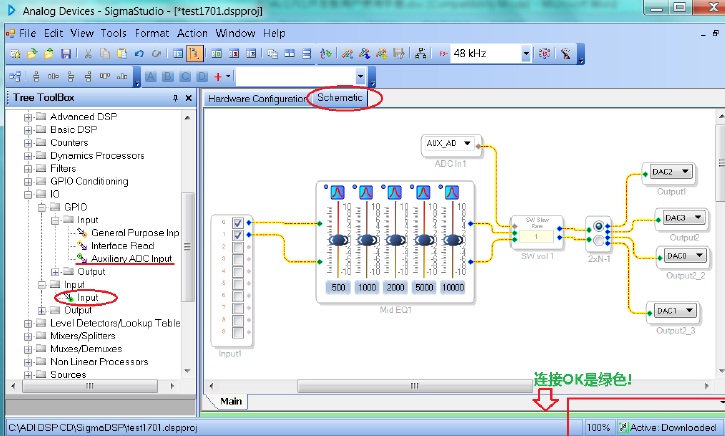The width and height of the screenshot is (725, 436).
Task: Select the Main sheet tab
Action: coord(231,401)
